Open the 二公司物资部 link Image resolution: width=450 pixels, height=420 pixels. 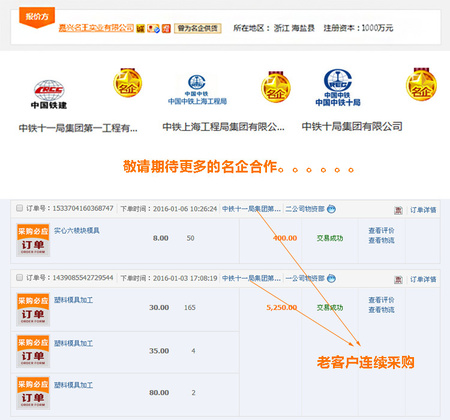click(x=305, y=209)
